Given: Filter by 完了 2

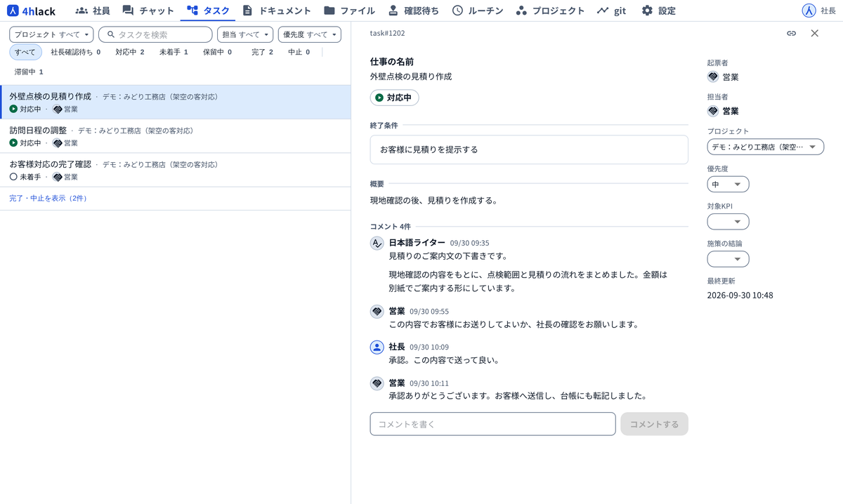Looking at the screenshot, I should click(262, 52).
